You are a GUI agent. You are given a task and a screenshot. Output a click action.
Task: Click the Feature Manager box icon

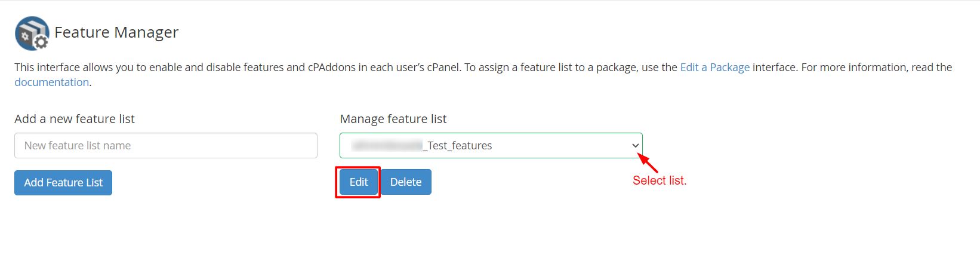tap(32, 33)
